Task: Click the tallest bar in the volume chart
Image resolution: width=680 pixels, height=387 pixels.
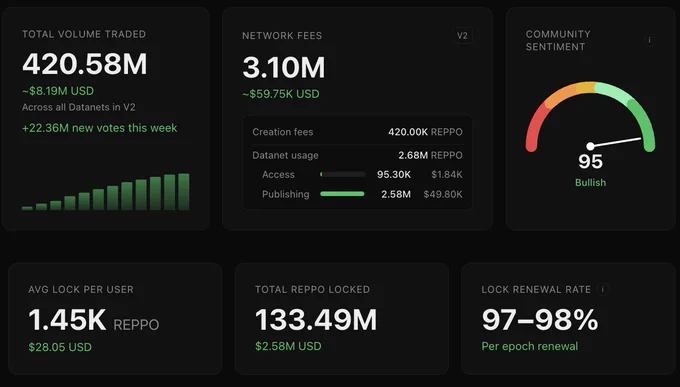Action: [x=184, y=192]
